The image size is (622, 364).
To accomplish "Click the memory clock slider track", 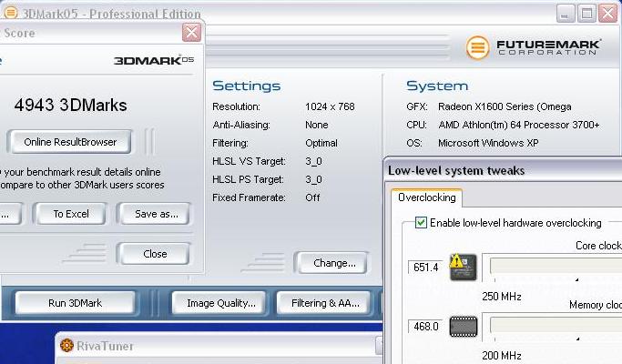I will click(x=556, y=326).
